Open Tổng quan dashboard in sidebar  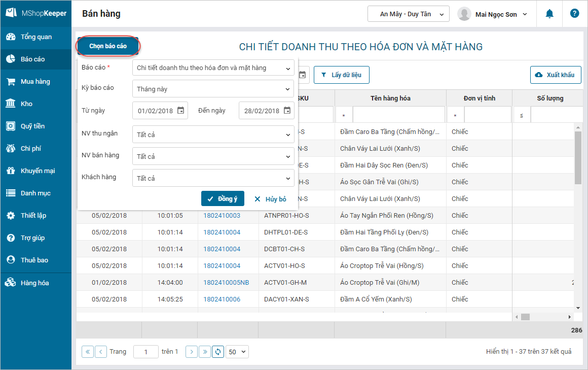pyautogui.click(x=35, y=37)
